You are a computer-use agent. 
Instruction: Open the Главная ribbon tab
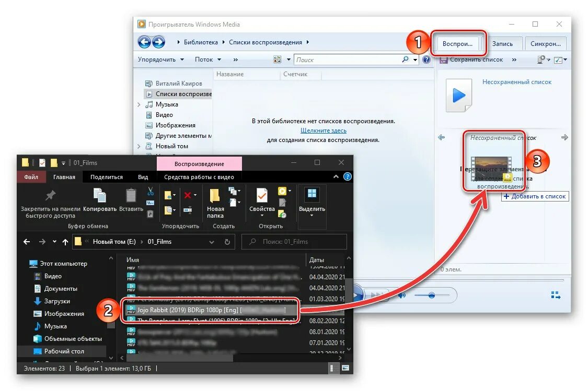point(64,177)
